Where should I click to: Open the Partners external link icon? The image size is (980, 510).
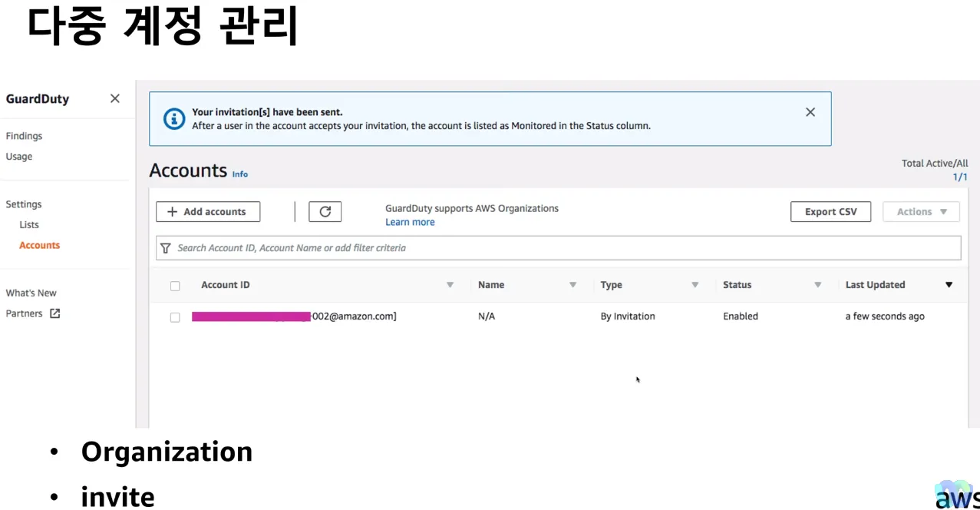tap(55, 313)
